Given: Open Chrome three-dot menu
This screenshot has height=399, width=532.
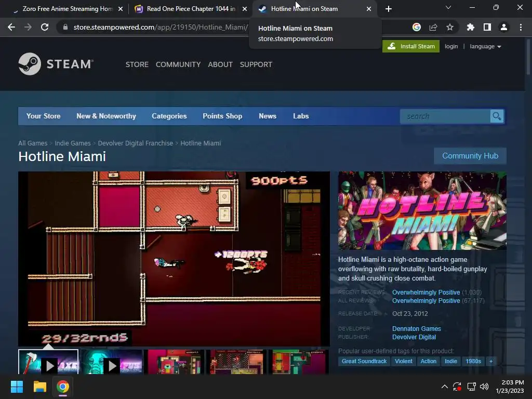Looking at the screenshot, I should point(521,27).
